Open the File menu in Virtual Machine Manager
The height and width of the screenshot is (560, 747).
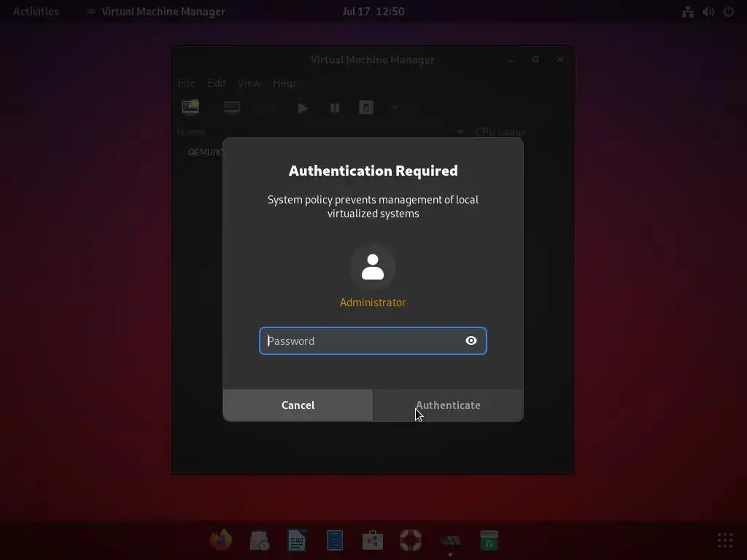tap(186, 83)
